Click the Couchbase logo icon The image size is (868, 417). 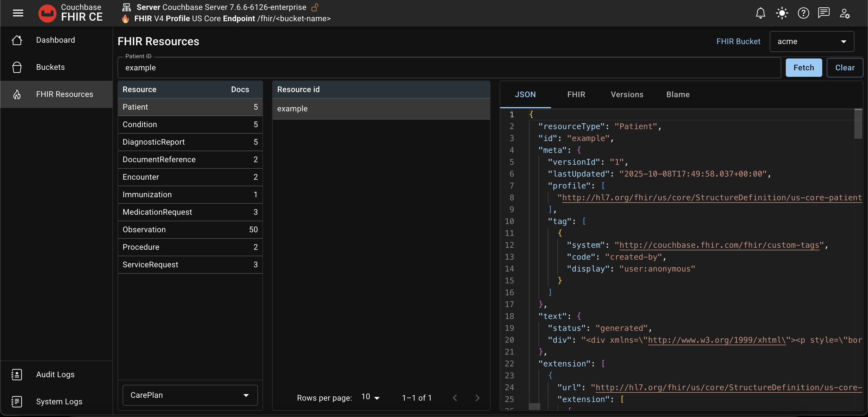(x=47, y=13)
